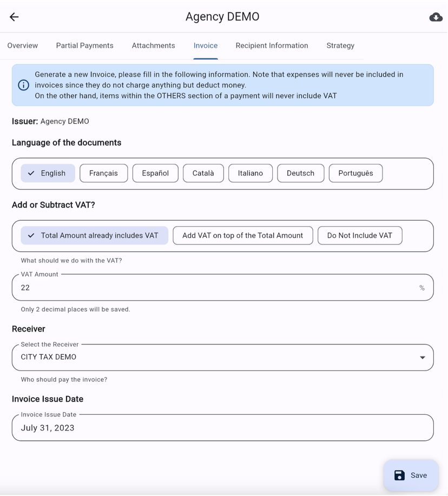
Task: Go to the Attachments tab
Action: tap(154, 45)
